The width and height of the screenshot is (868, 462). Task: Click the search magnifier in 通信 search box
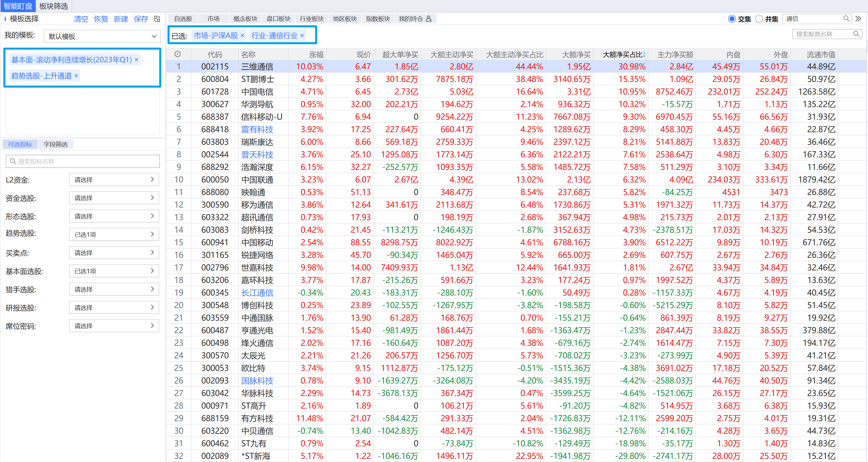846,19
